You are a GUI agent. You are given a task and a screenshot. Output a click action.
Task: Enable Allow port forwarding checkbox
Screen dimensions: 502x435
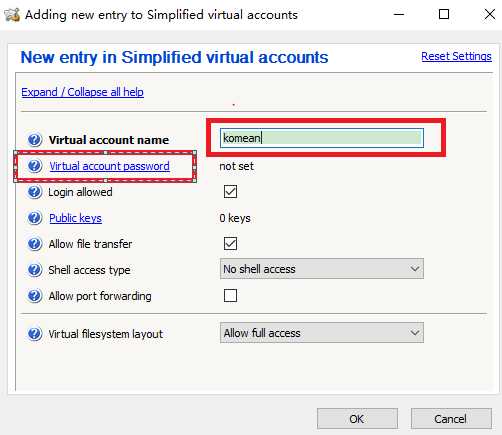230,296
